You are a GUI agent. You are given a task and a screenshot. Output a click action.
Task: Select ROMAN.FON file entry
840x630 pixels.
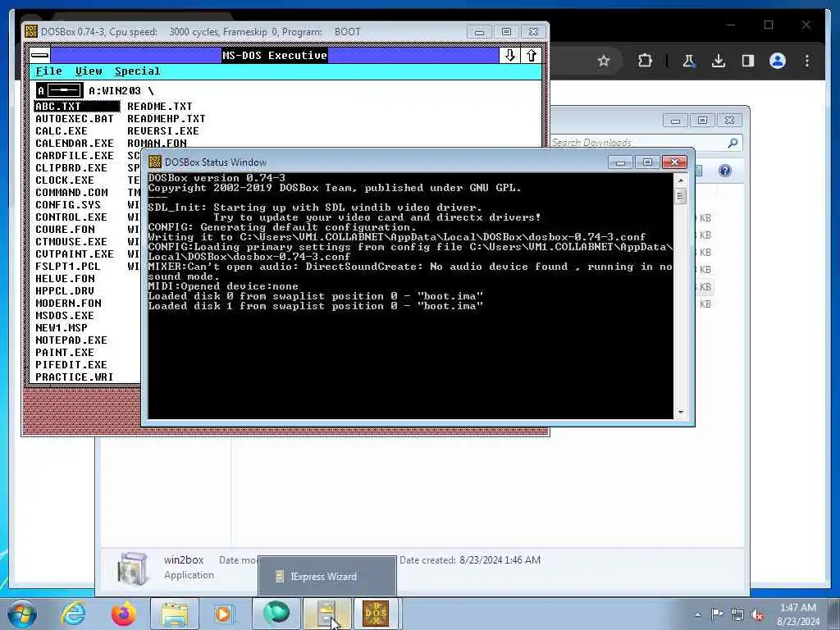[157, 143]
